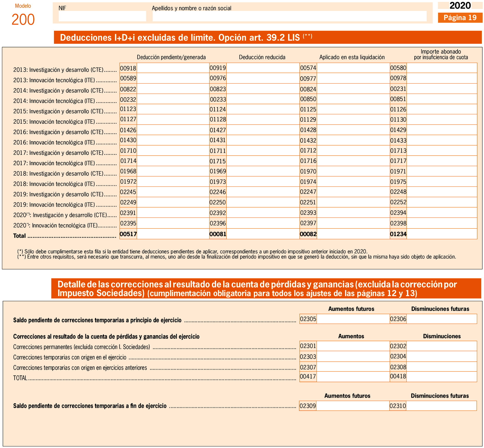Select field 01715 Deducción reducida 2017 ITE

point(263,161)
